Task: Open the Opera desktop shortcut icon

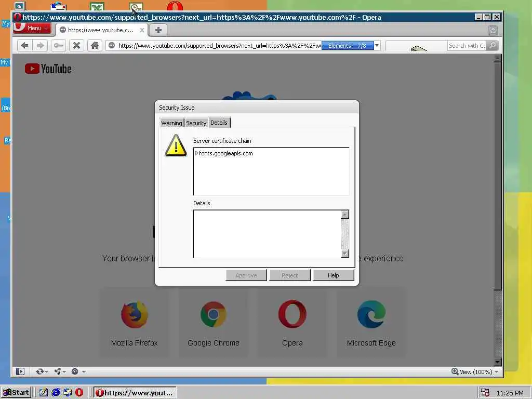Action: pos(175,6)
